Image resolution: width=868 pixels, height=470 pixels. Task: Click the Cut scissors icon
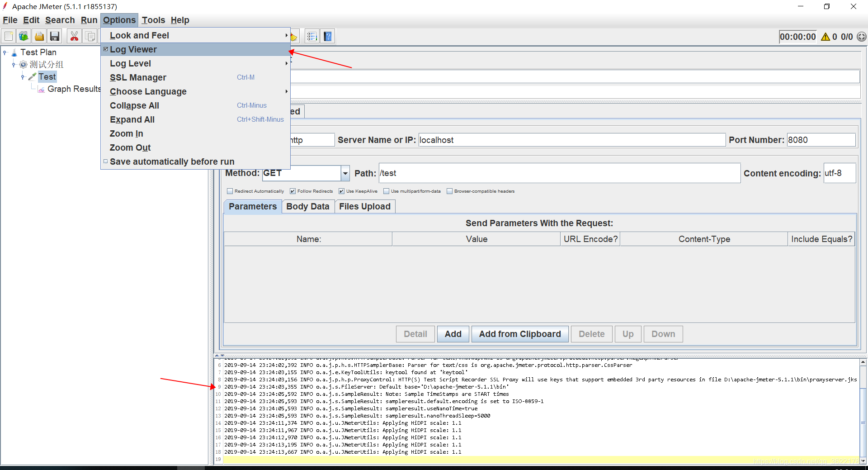[74, 36]
